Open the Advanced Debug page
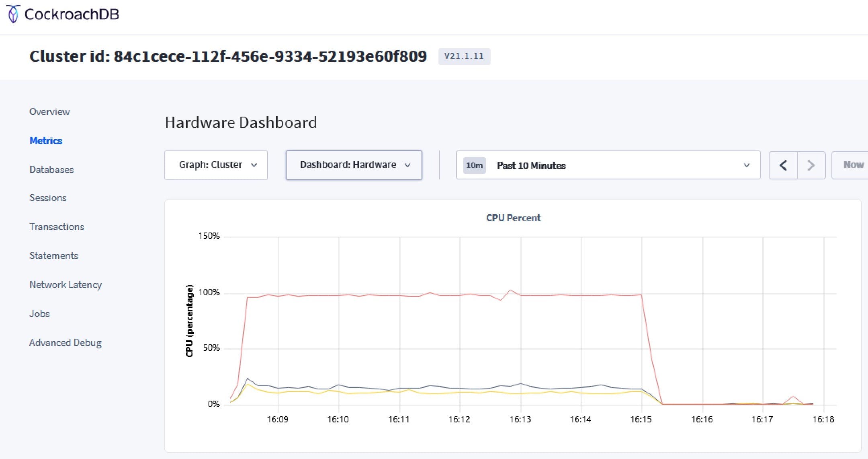868x459 pixels. click(65, 343)
